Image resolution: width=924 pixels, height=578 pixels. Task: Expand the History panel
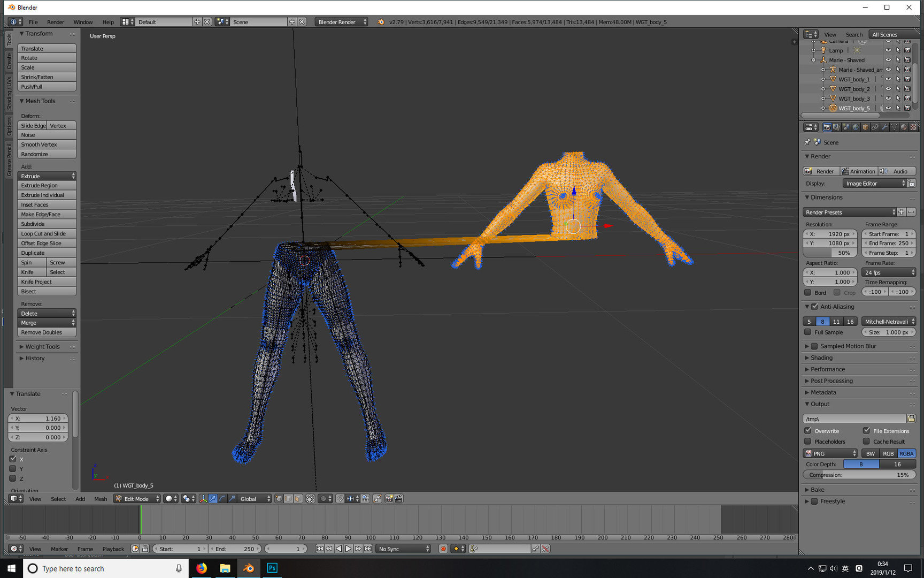pyautogui.click(x=35, y=359)
